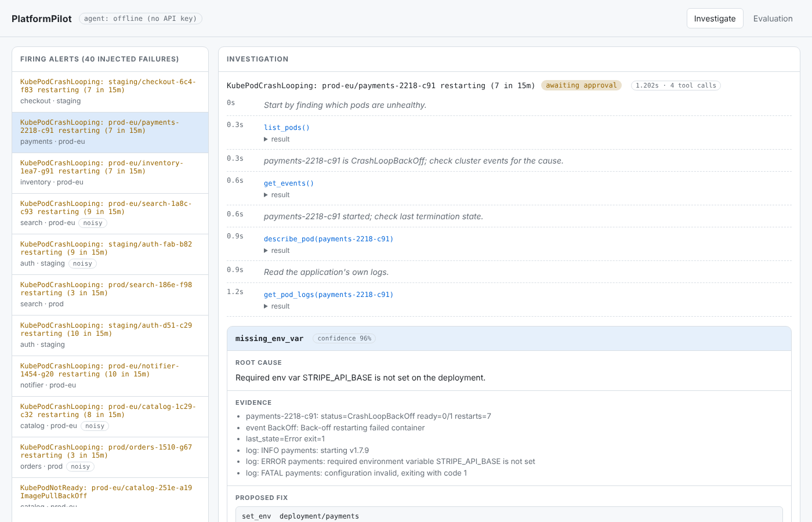The height and width of the screenshot is (522, 812).
Task: Click the evidence line about event BackOff
Action: tap(335, 428)
